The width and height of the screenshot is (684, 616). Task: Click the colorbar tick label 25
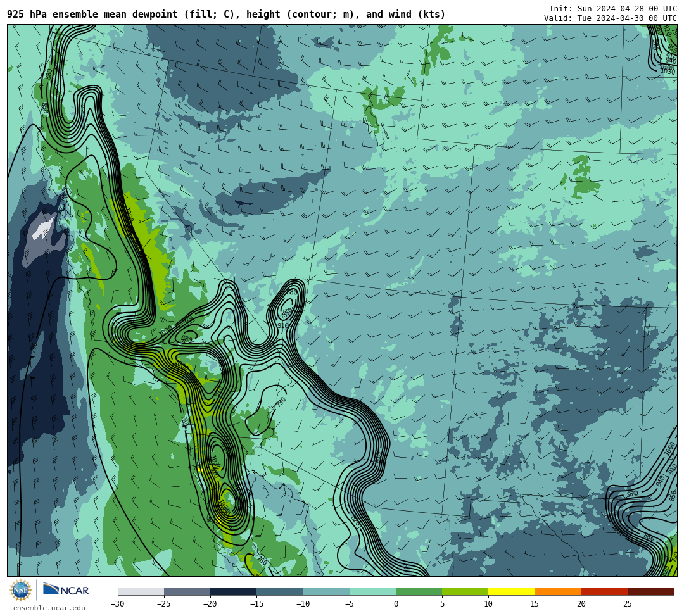click(627, 604)
